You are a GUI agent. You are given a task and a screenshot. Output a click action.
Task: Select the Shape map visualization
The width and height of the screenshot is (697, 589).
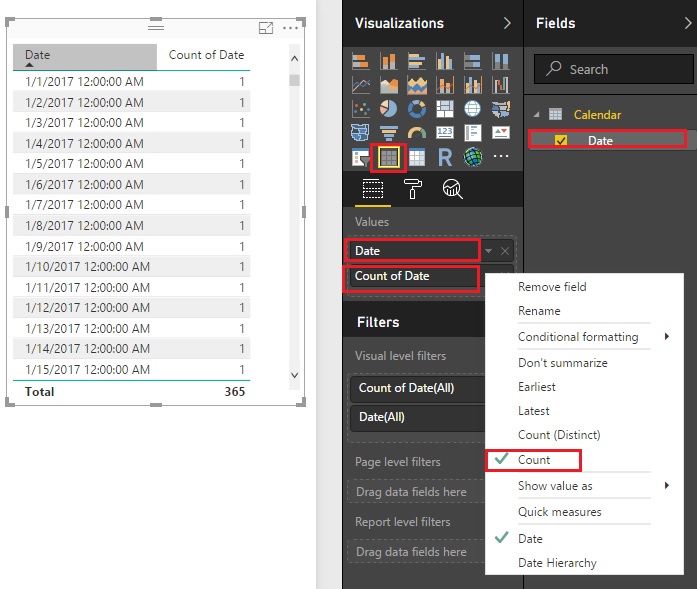(361, 132)
